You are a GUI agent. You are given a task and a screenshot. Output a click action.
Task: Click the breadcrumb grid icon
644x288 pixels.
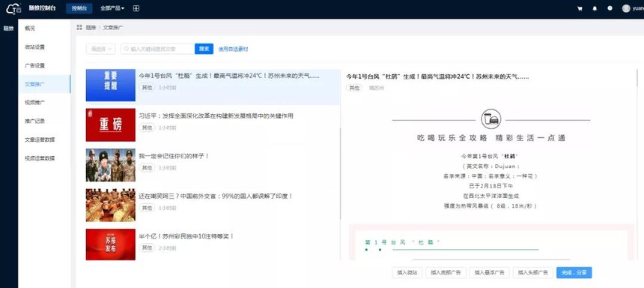(x=79, y=27)
